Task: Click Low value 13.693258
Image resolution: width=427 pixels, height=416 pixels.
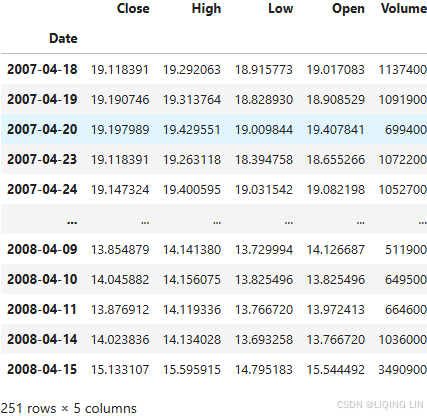Action: [x=264, y=340]
